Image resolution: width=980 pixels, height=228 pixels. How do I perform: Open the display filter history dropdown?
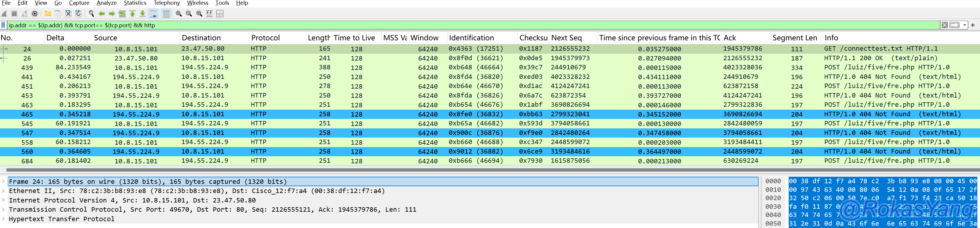pyautogui.click(x=964, y=25)
